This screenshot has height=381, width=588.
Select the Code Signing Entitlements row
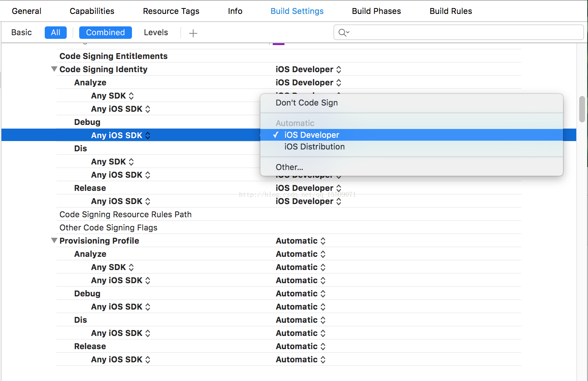(x=289, y=56)
